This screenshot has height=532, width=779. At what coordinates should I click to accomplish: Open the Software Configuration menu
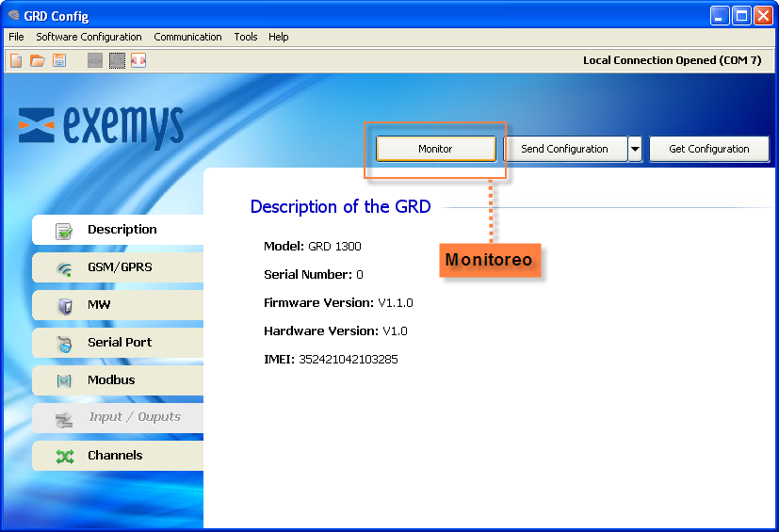click(x=89, y=37)
